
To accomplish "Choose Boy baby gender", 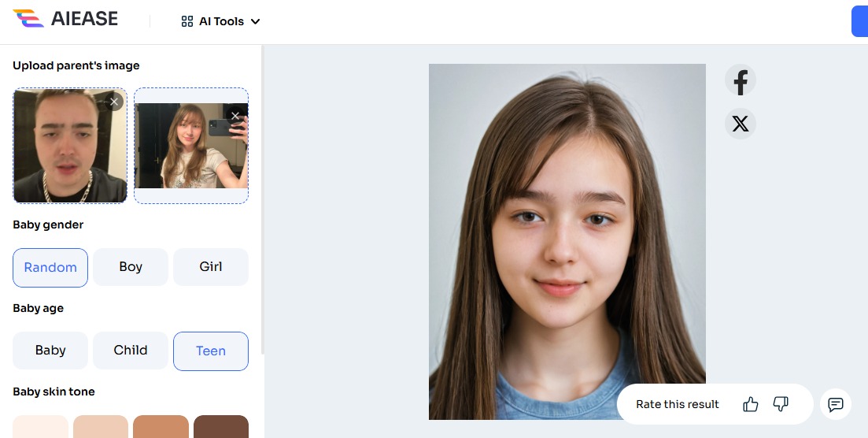I will click(x=131, y=267).
